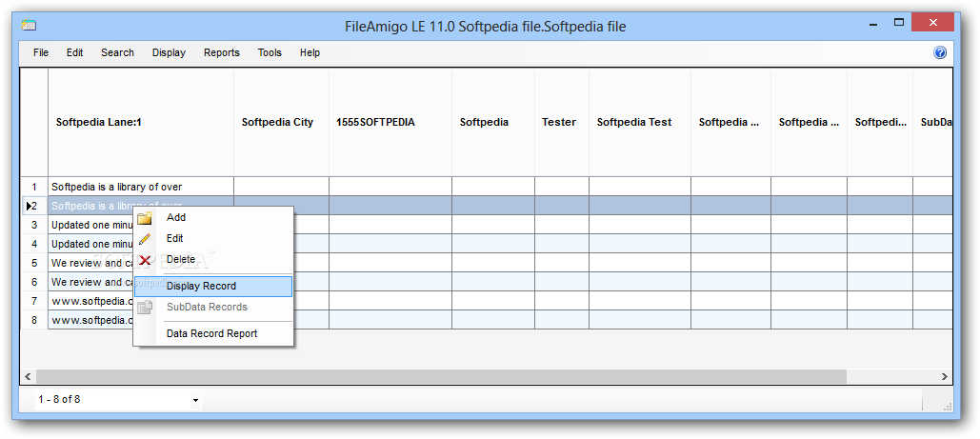Screen dimensions: 980x439
Task: Click SubData Records context menu entry
Action: pos(213,307)
